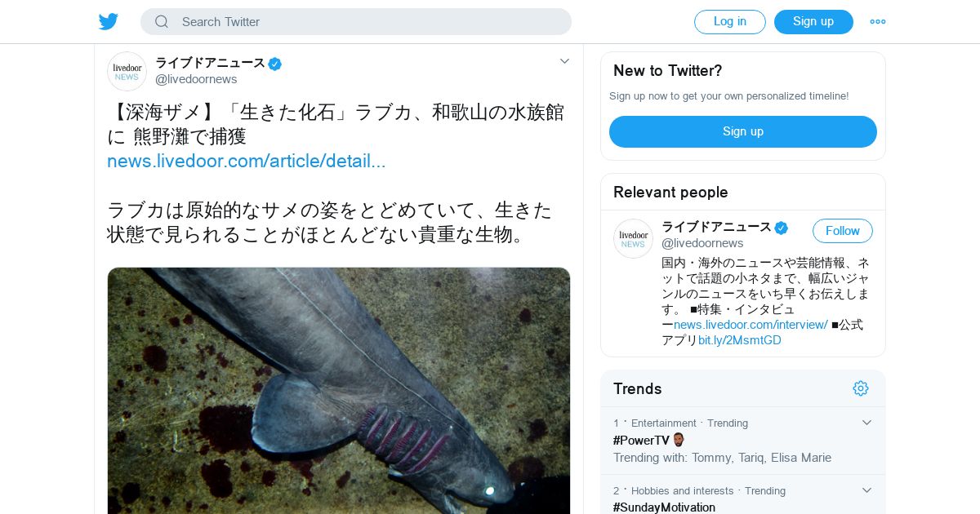The width and height of the screenshot is (980, 514).
Task: Click verified badge in Relevant people
Action: pyautogui.click(x=782, y=228)
